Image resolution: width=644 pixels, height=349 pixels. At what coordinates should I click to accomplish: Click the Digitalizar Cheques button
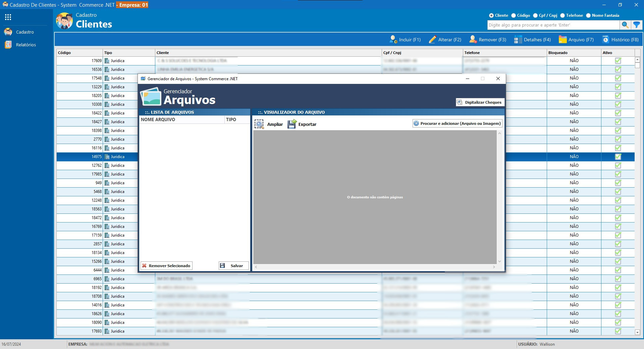point(480,102)
